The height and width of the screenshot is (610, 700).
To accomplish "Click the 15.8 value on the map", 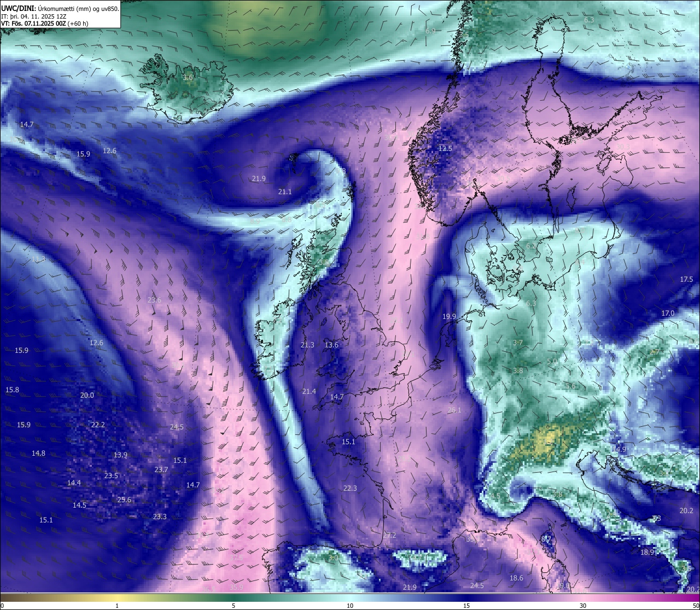I will (x=12, y=390).
